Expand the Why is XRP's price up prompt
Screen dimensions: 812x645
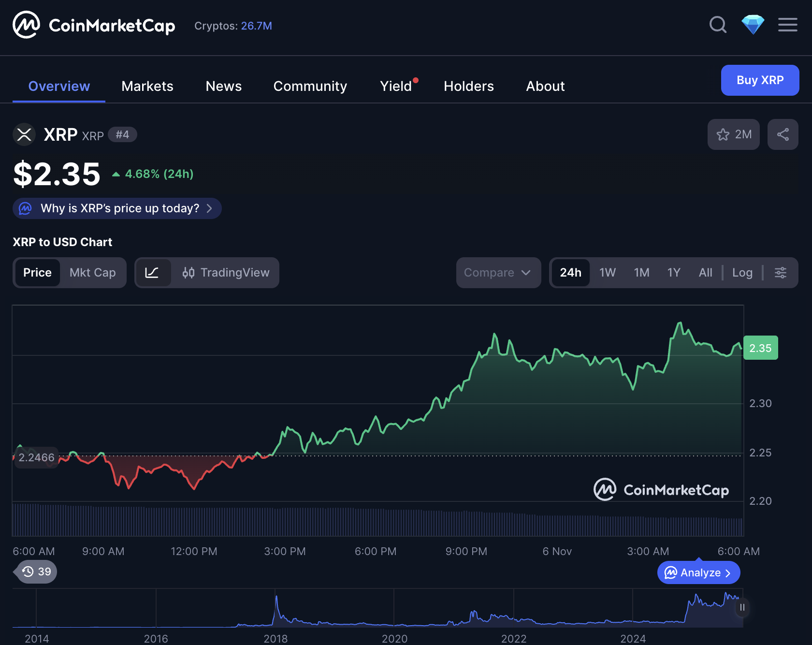tap(116, 208)
